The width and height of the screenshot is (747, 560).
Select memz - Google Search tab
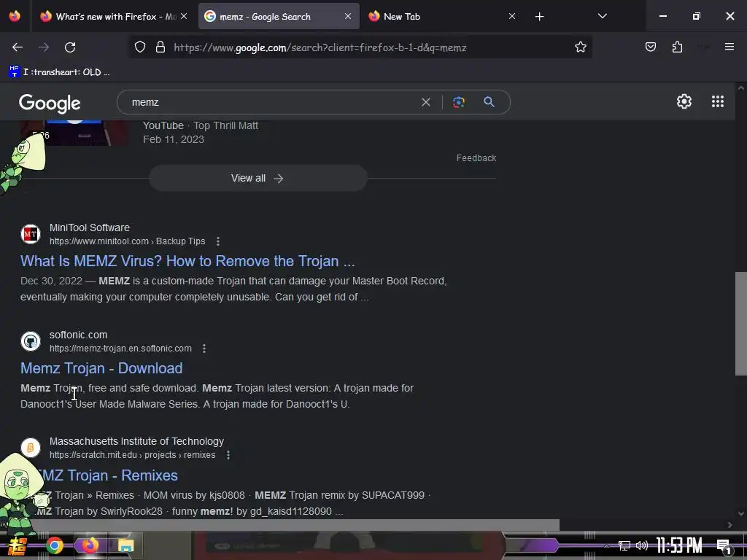tap(279, 17)
